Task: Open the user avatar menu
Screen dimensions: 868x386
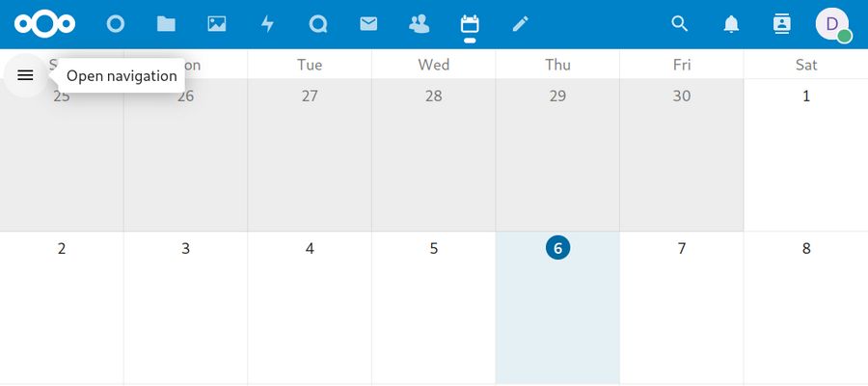Action: 832,24
